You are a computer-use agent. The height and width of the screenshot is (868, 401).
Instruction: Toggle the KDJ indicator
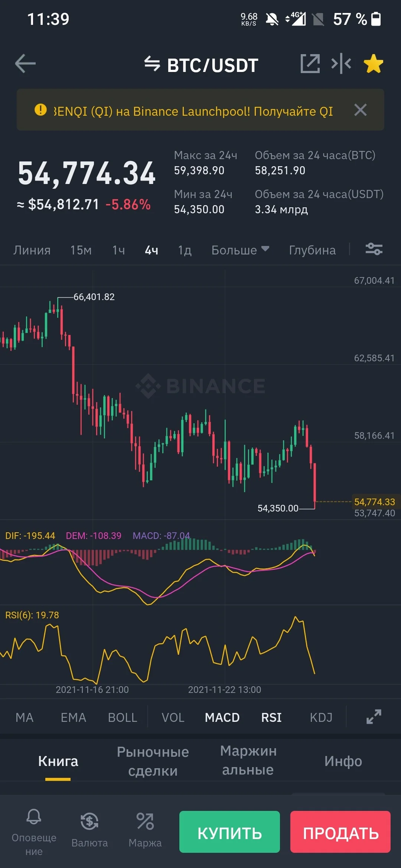321,717
